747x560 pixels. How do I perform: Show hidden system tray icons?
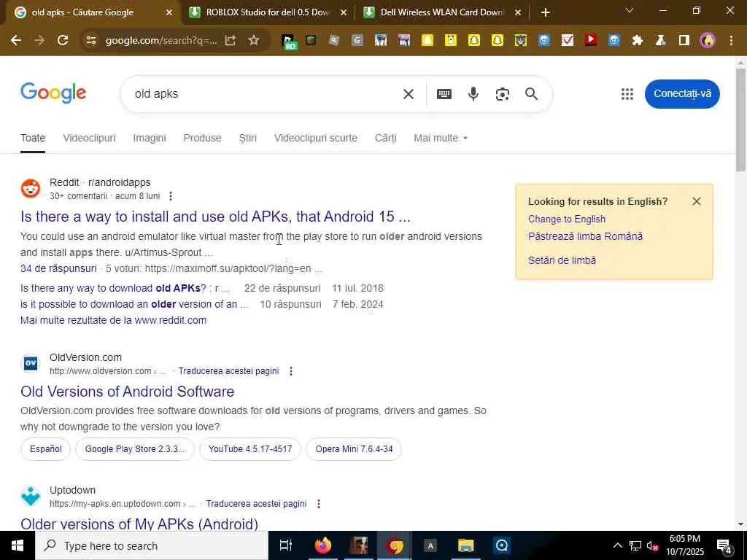(617, 545)
